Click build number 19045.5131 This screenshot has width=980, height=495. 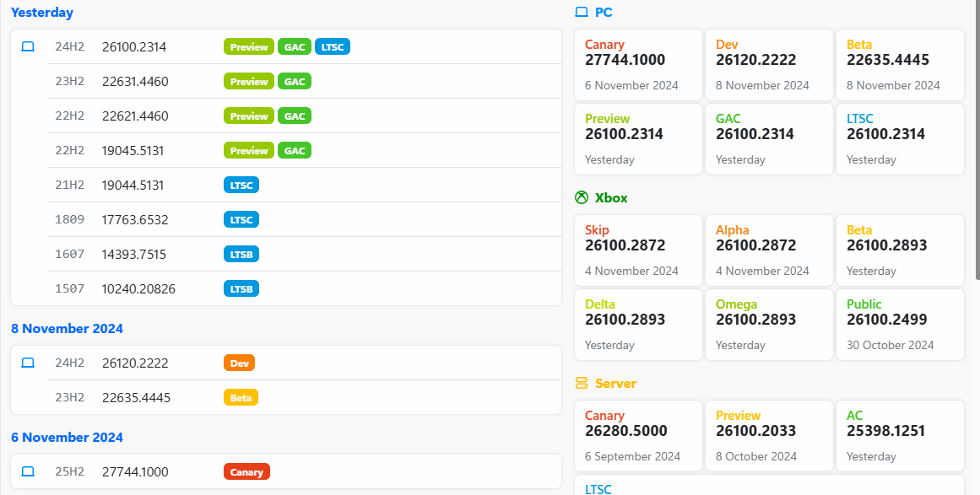133,150
